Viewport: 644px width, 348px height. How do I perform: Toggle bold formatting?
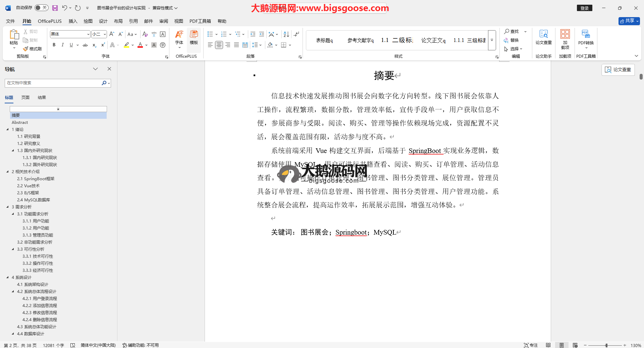(x=54, y=45)
